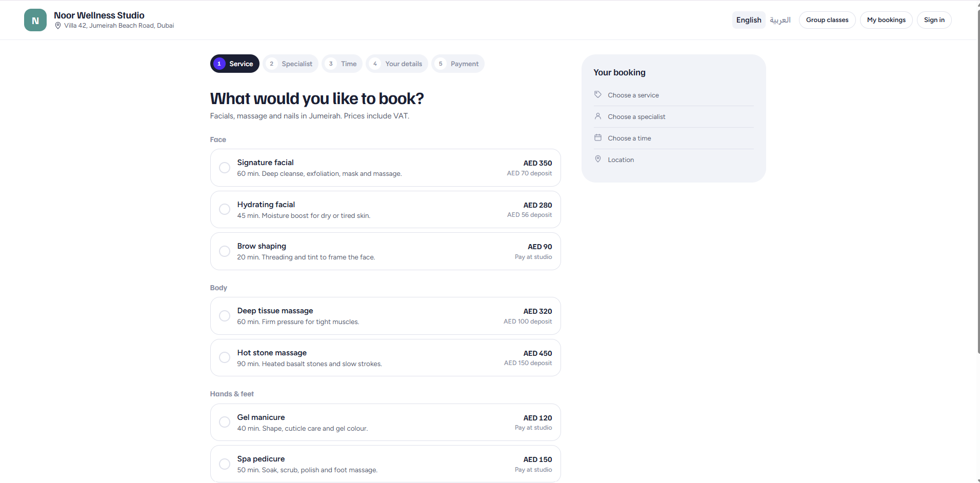980x483 pixels.
Task: Click the 'AED 56 deposit' text
Action: (x=529, y=215)
